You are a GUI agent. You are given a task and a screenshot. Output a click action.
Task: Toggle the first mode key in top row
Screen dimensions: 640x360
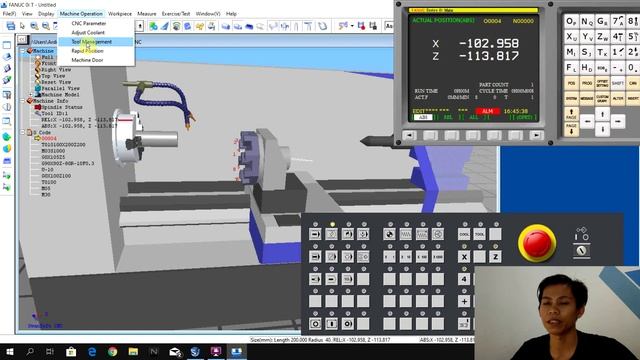315,234
